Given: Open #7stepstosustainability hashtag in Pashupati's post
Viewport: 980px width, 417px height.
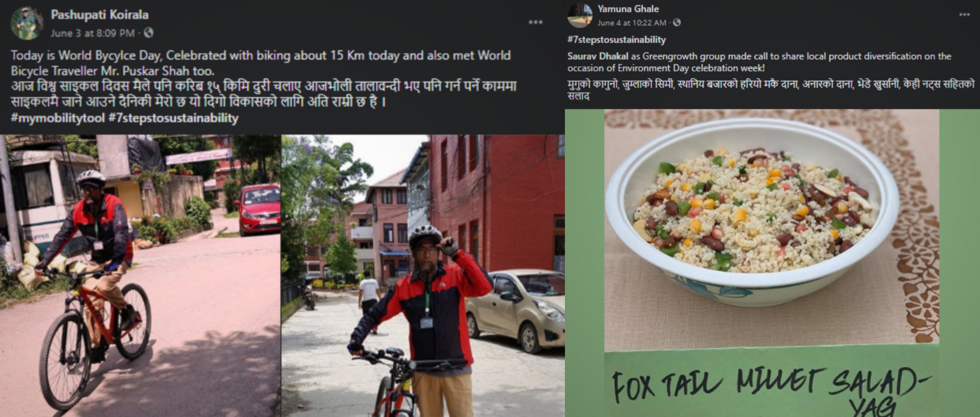Looking at the screenshot, I should tap(173, 118).
